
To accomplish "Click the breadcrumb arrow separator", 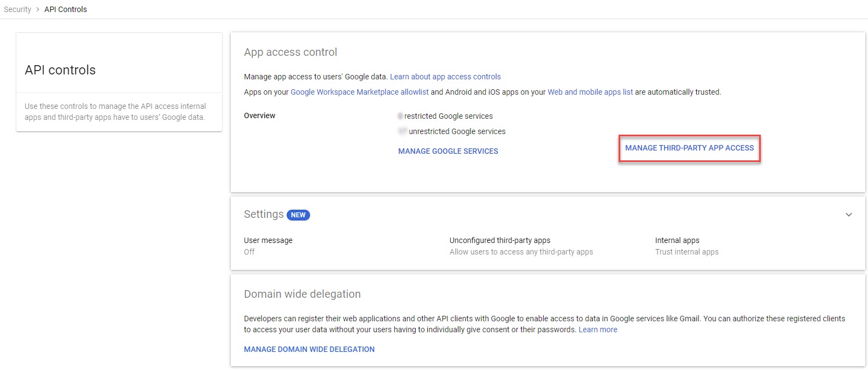I will [x=38, y=9].
